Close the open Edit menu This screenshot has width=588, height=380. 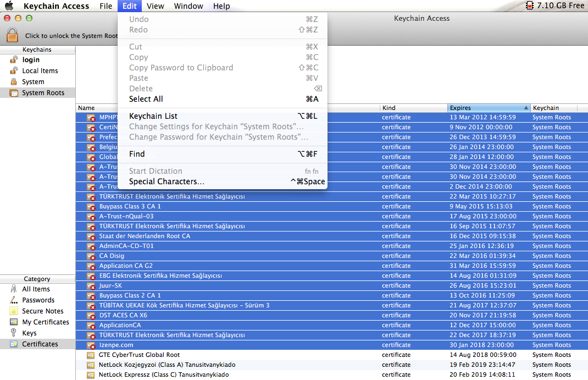(x=129, y=6)
